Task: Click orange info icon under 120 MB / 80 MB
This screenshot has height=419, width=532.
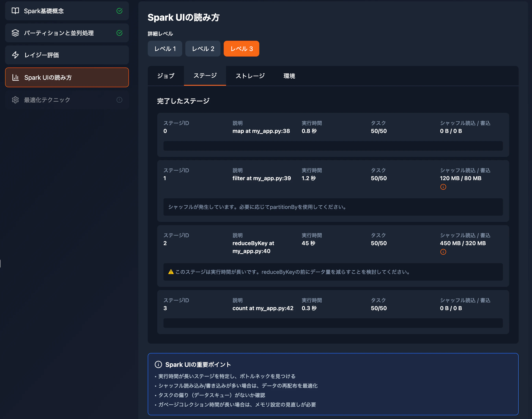Action: (443, 187)
